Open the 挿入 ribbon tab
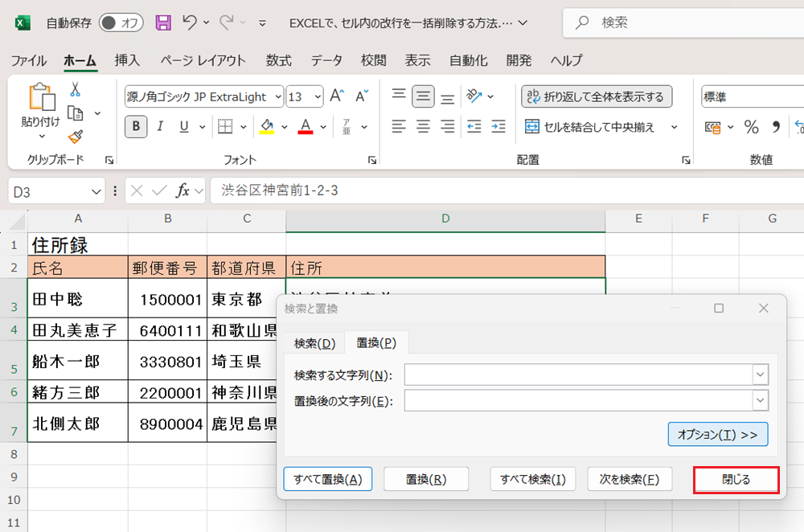 (x=127, y=60)
